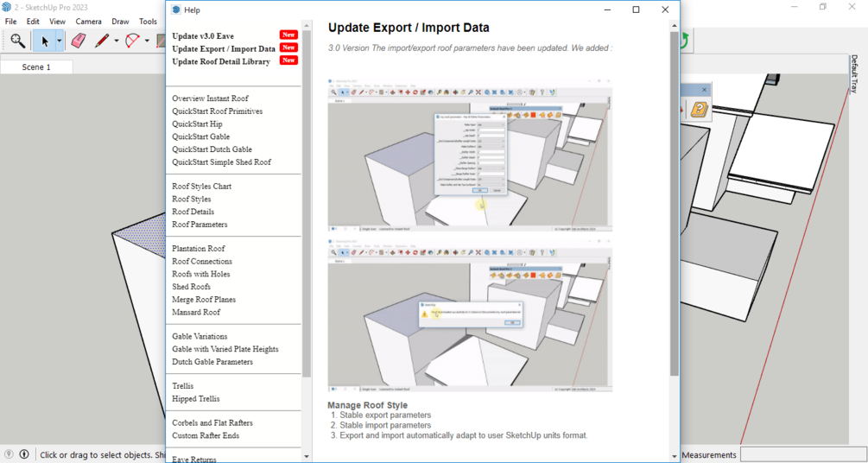
Task: Choose the red Pencil line tool
Action: click(x=102, y=41)
